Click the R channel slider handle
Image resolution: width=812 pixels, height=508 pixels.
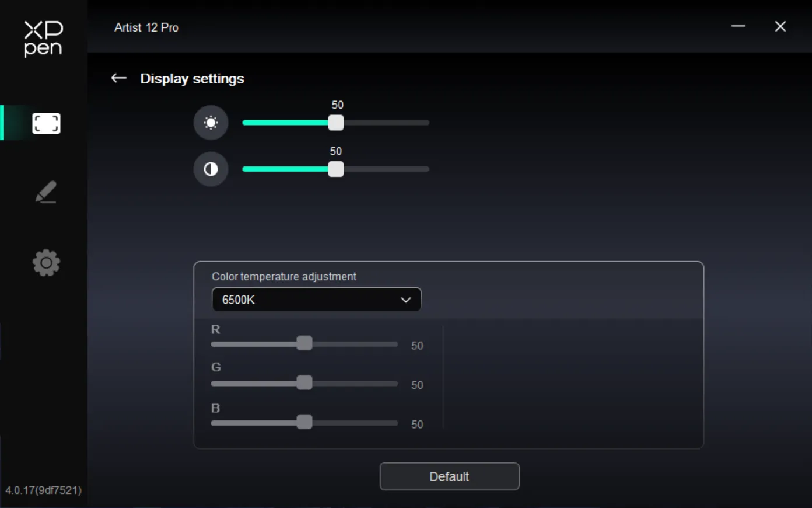click(x=304, y=343)
